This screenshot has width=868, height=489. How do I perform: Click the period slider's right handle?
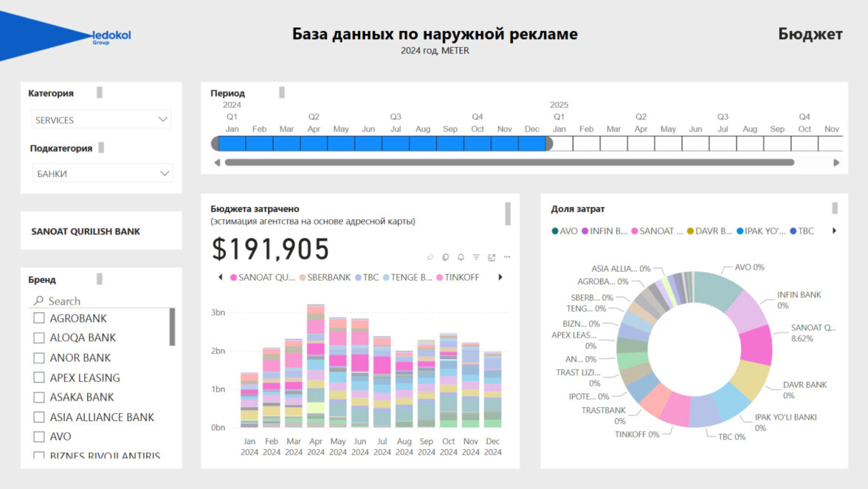coord(548,143)
